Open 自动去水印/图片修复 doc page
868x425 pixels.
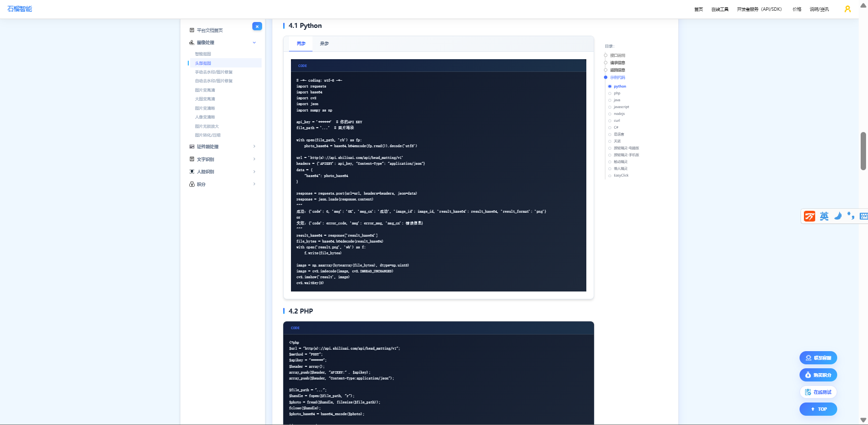tap(214, 81)
